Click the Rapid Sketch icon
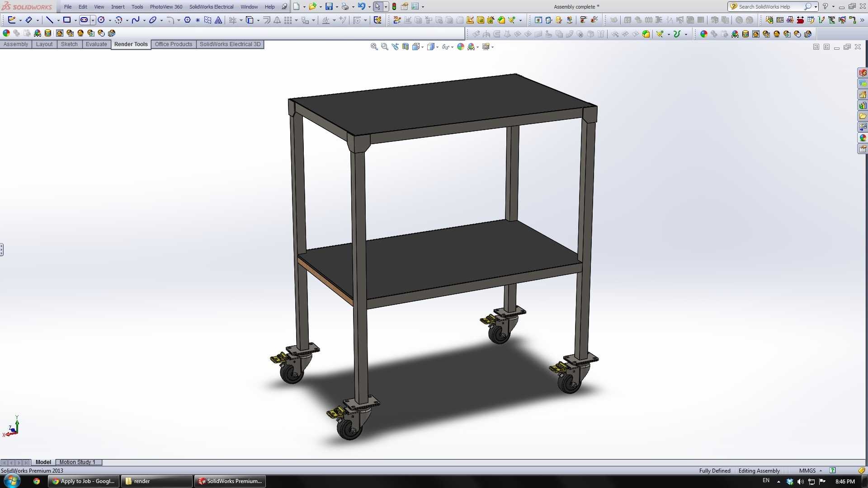Viewport: 868px width, 488px height. click(x=377, y=20)
